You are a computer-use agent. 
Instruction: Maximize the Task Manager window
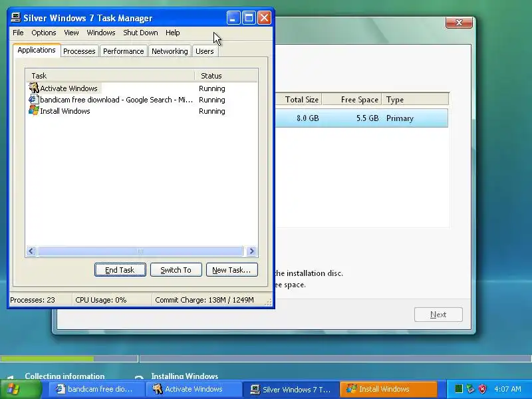click(249, 18)
